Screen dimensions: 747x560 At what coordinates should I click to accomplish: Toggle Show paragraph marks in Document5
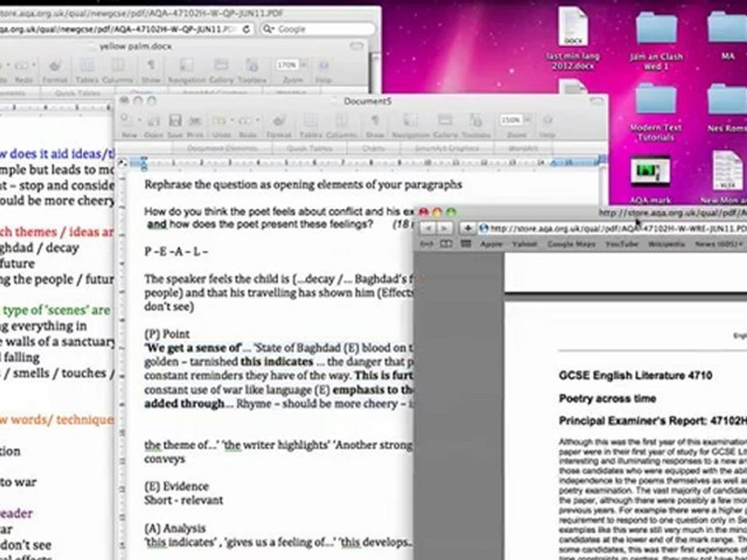[375, 121]
